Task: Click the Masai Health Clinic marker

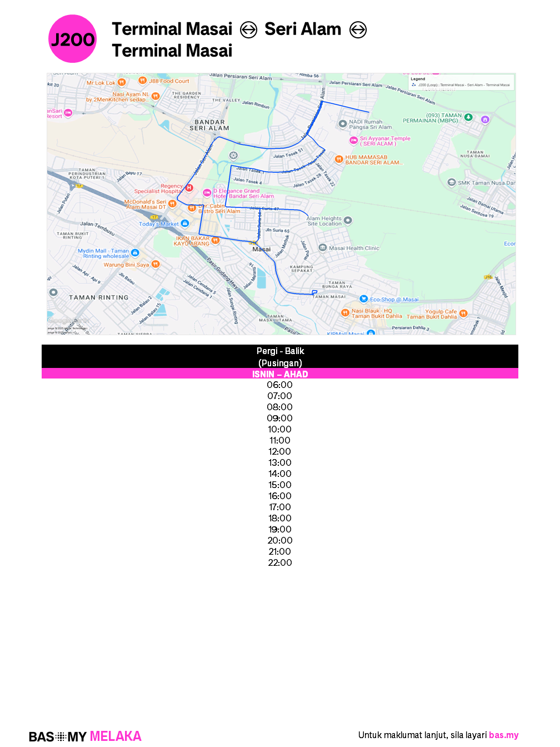Action: click(x=322, y=248)
